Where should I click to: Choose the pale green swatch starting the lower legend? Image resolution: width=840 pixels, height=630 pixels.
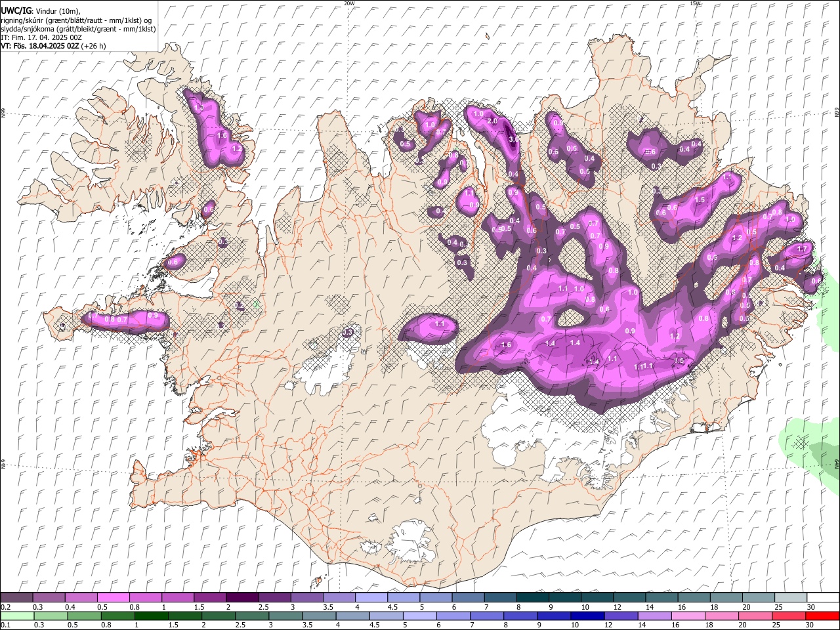tap(17, 616)
